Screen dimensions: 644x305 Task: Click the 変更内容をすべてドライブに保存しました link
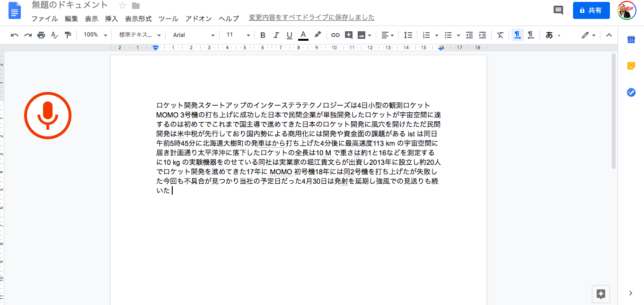(x=312, y=18)
